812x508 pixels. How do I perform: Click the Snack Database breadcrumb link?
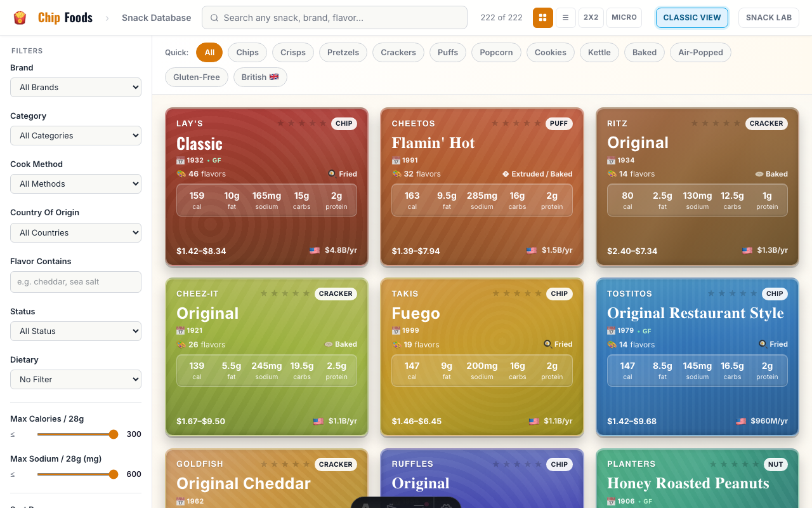coord(156,18)
